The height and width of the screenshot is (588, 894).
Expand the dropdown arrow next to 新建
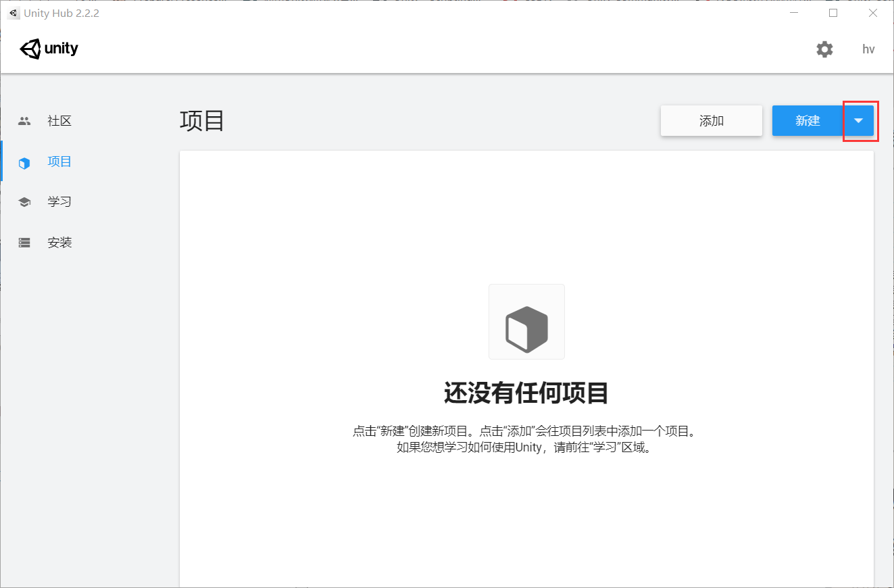pos(860,120)
